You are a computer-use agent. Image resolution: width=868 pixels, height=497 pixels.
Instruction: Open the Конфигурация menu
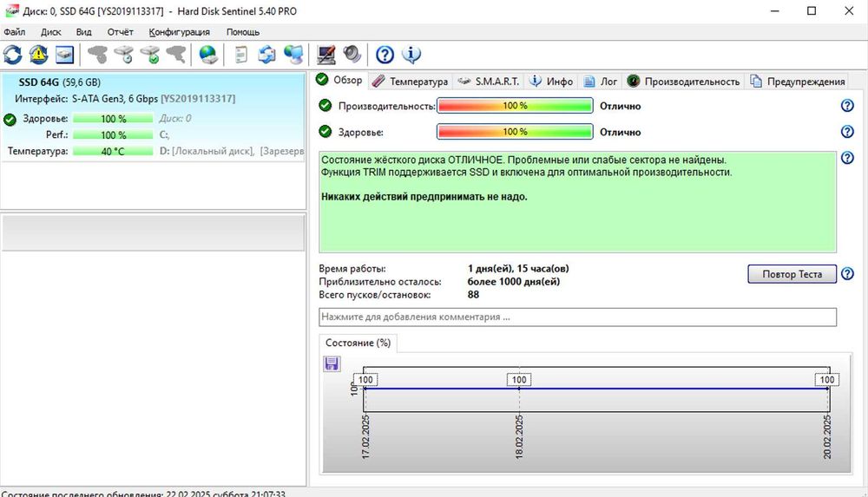pos(180,32)
